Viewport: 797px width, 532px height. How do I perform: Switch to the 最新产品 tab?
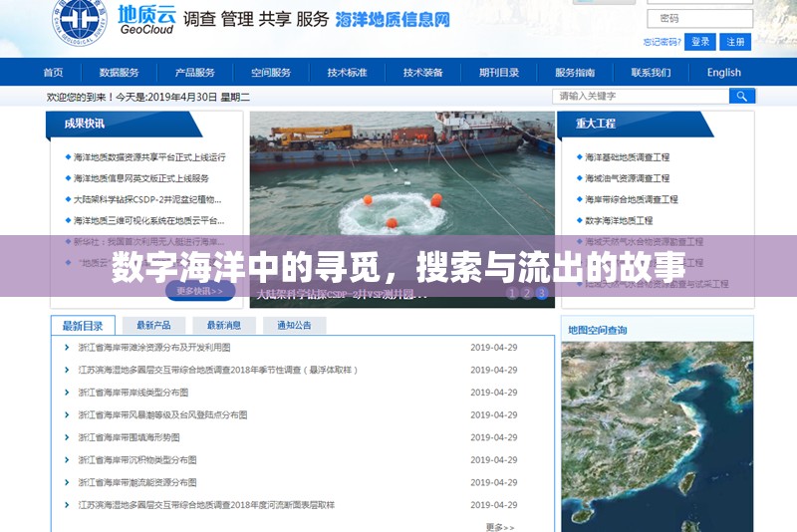153,325
